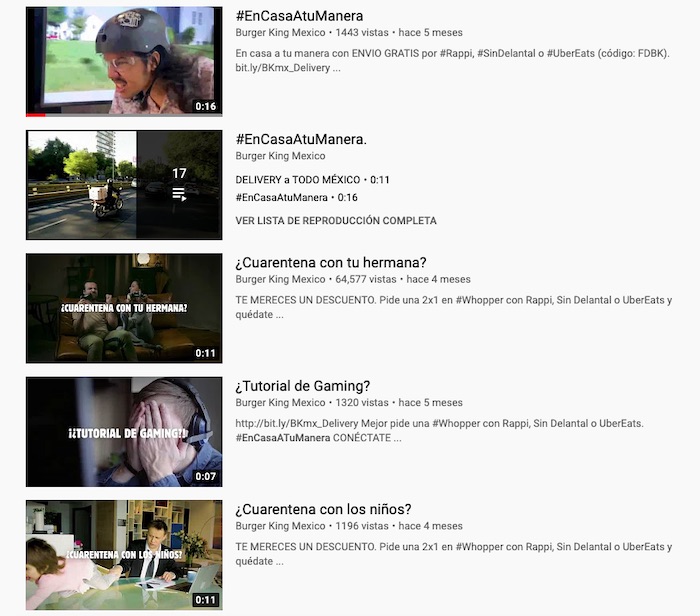Open Burger King Mexico channel under first video
Image resolution: width=700 pixels, height=616 pixels.
click(280, 33)
